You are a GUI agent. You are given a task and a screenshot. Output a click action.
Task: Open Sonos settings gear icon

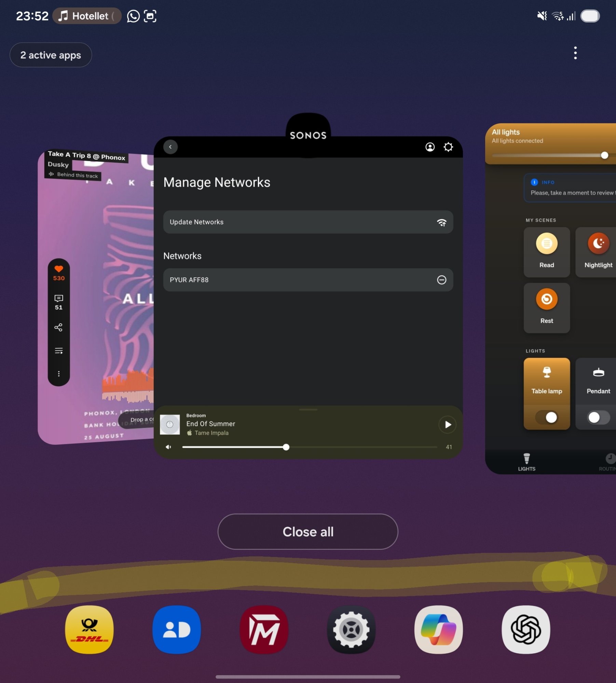tap(448, 147)
